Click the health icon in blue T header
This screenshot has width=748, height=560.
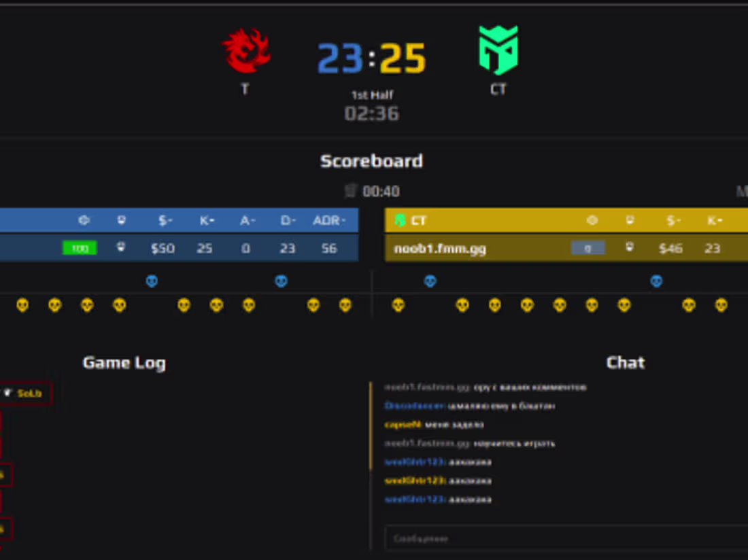click(x=84, y=220)
